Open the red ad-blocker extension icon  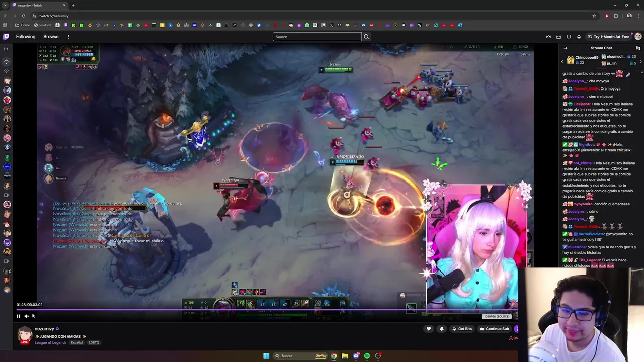pos(607,16)
